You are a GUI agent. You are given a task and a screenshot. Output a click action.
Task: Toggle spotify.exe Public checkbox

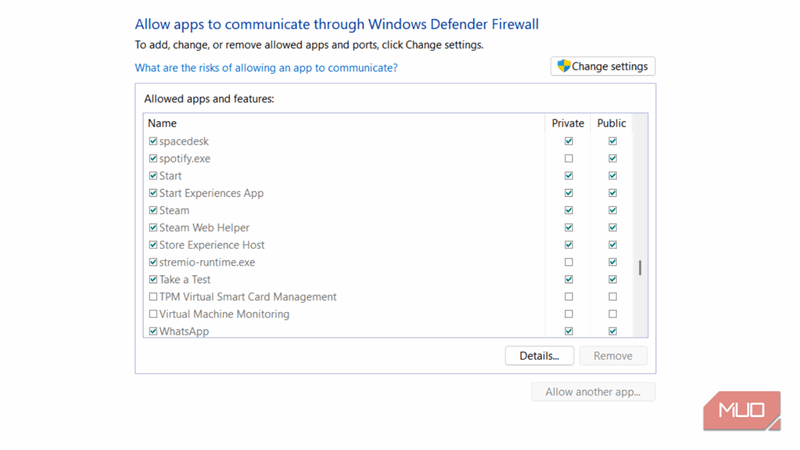coord(612,158)
